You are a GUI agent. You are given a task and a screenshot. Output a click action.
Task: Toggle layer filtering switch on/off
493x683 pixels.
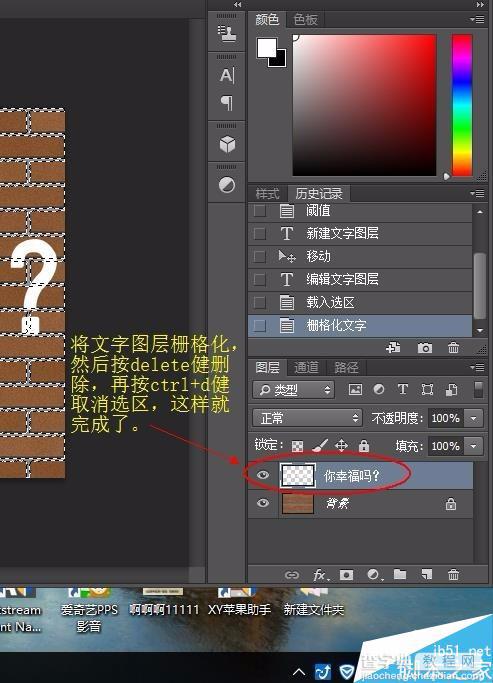coord(478,389)
